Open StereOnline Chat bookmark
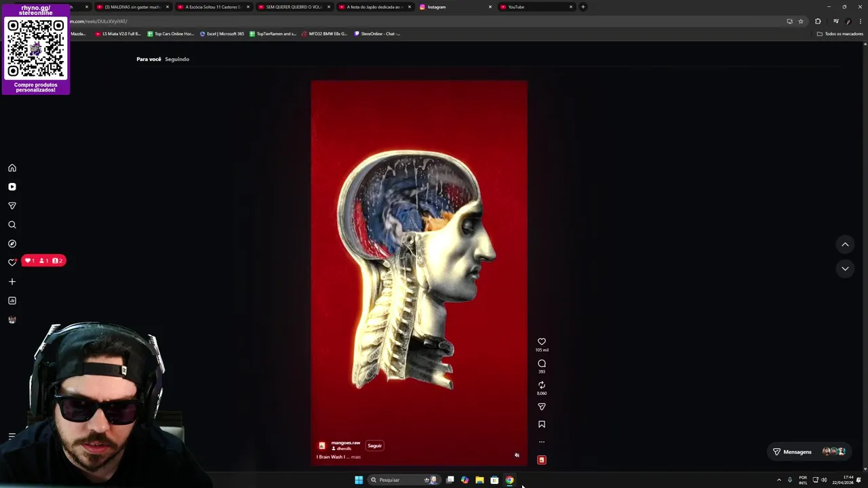 [x=377, y=34]
